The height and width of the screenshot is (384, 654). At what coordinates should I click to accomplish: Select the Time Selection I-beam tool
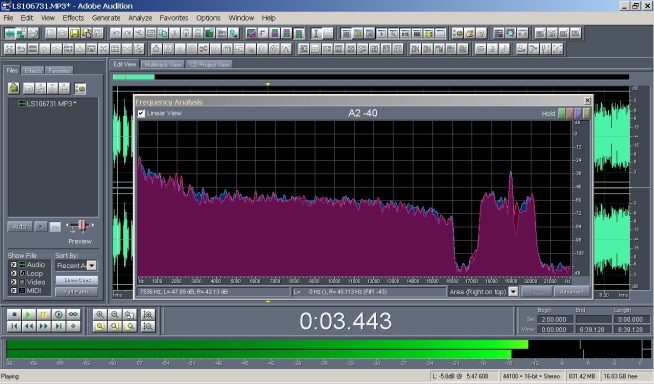tap(316, 33)
